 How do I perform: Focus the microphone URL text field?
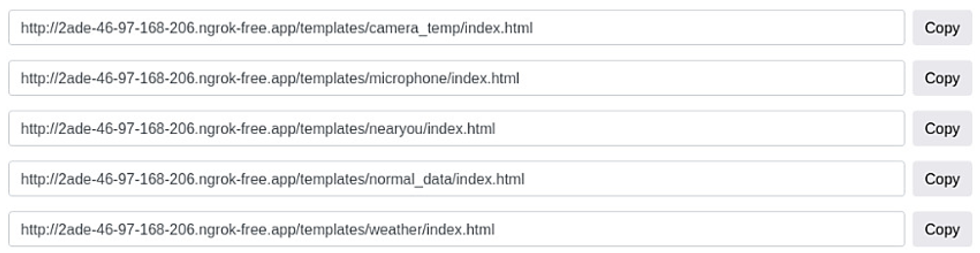456,78
